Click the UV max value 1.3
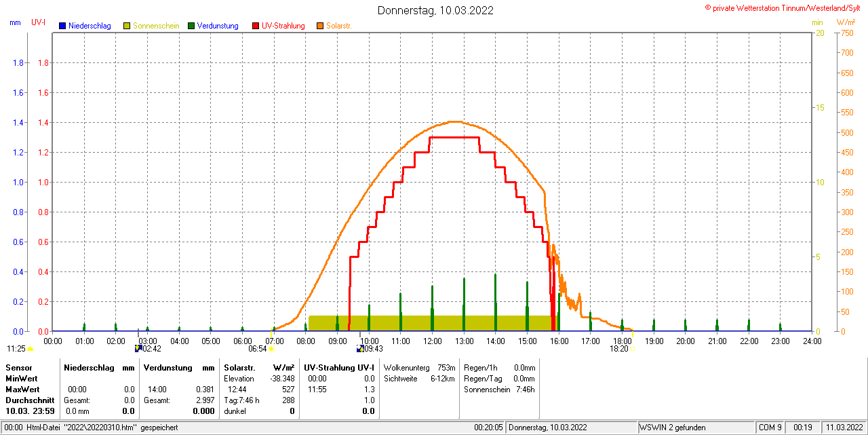Image resolution: width=868 pixels, height=435 pixels. 369,390
